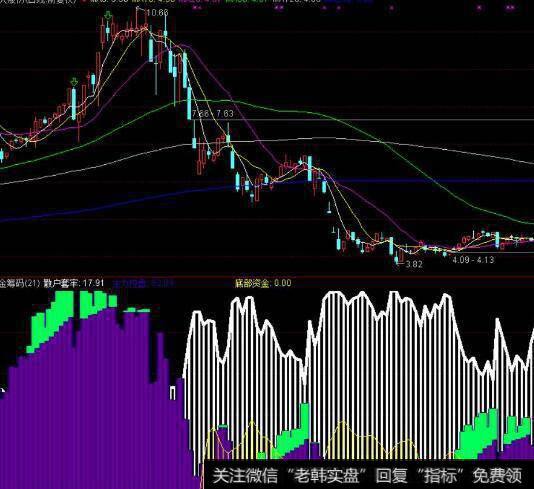Select the 3.82 low price label
Viewport: 534px width, 489px height.
(x=414, y=264)
